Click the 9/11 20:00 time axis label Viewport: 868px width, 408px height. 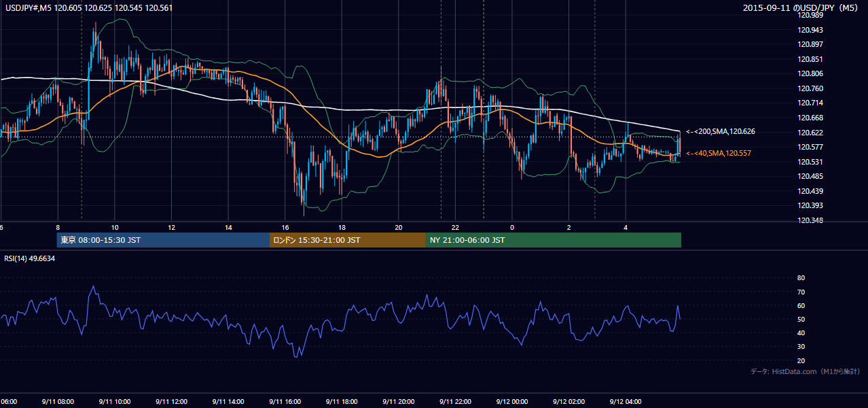coord(398,401)
